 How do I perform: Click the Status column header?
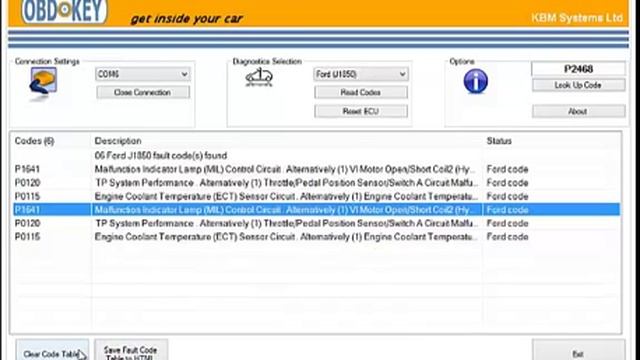(499, 141)
